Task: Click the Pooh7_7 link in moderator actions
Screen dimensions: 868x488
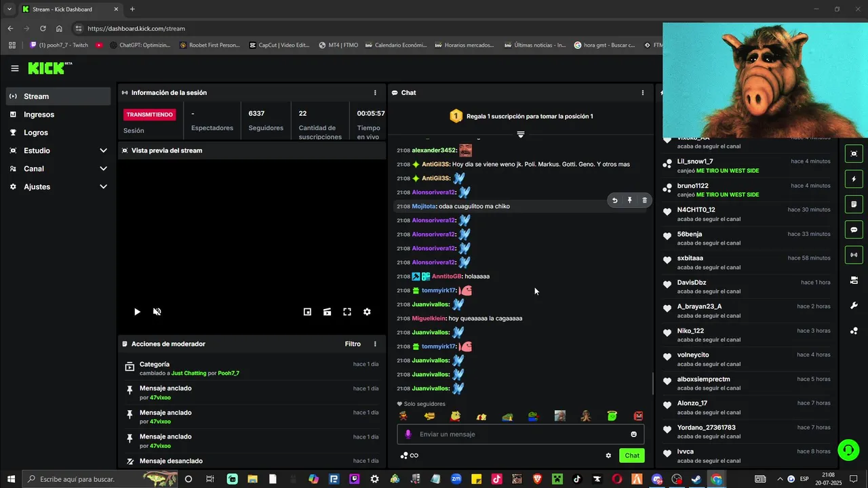Action: click(x=229, y=373)
